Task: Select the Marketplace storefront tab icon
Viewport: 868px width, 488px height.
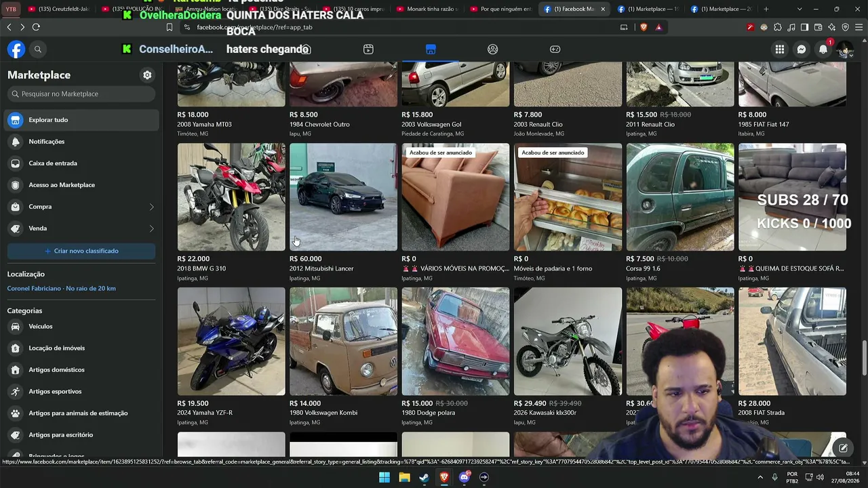Action: click(x=431, y=49)
